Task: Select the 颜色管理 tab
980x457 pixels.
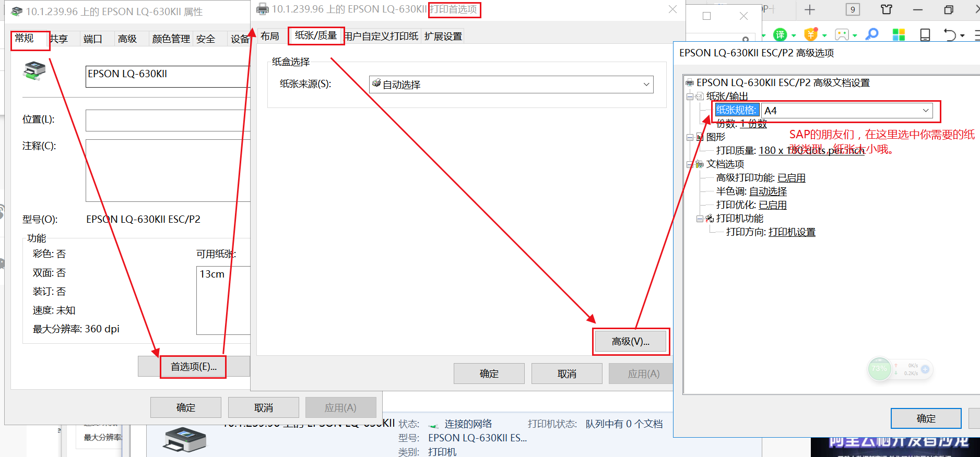Action: pyautogui.click(x=171, y=39)
